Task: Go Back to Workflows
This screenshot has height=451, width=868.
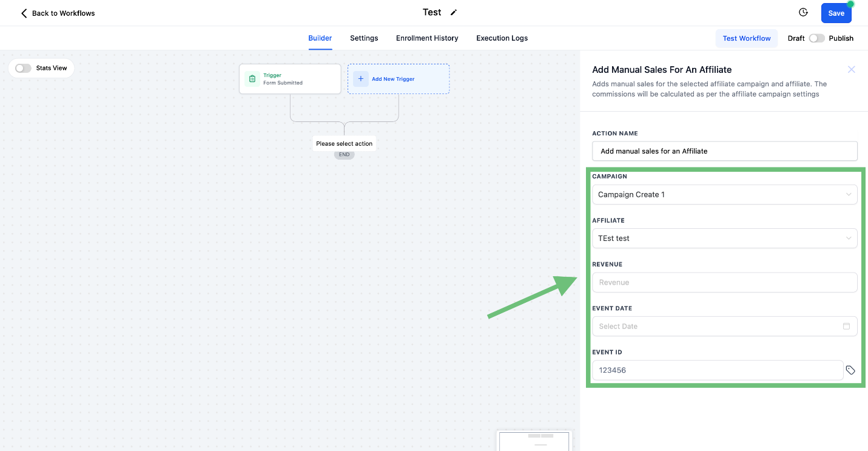Action: click(x=58, y=13)
